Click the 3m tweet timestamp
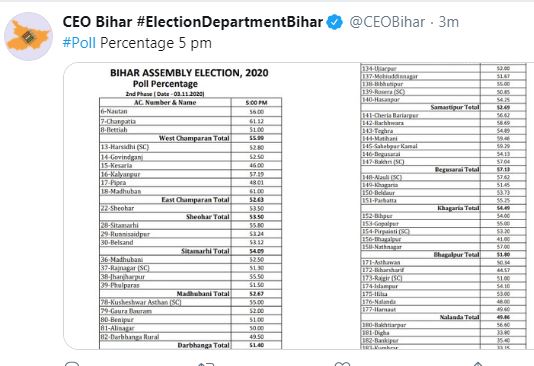The height and width of the screenshot is (366, 534). coord(449,22)
